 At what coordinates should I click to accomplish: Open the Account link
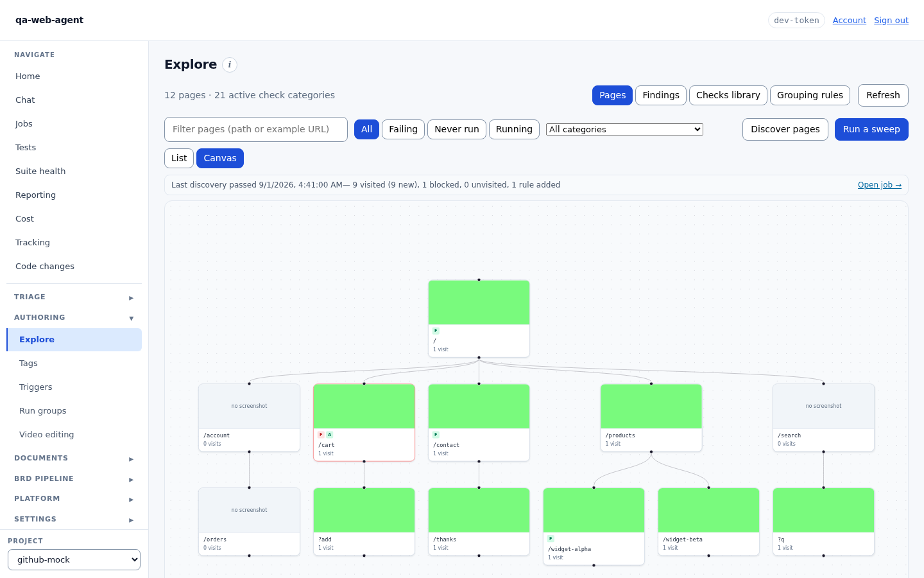point(850,21)
